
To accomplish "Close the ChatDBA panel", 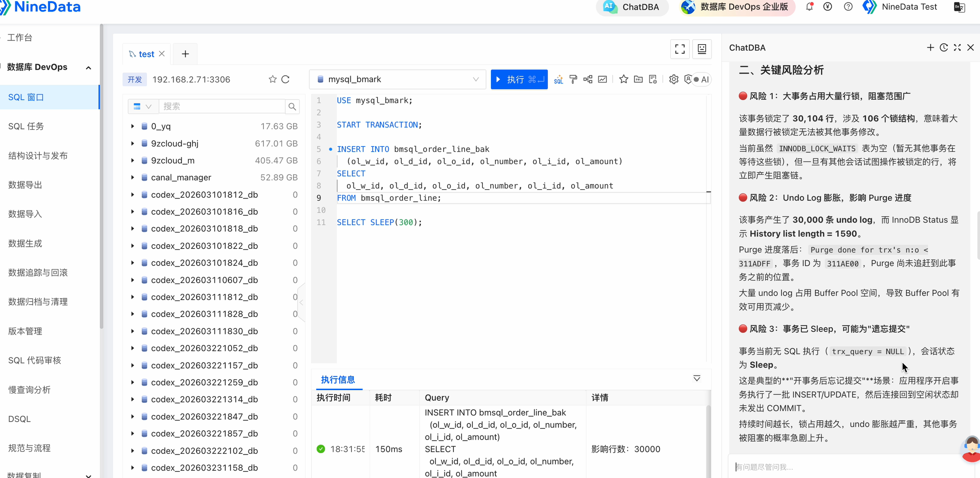I will tap(970, 47).
